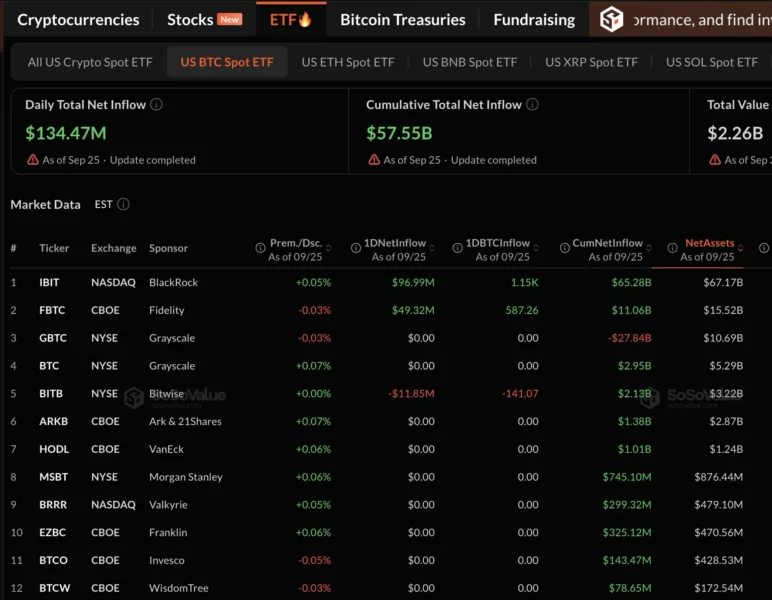This screenshot has height=600, width=772.
Task: Click IBIT's $96.99M net inflow cell
Action: pyautogui.click(x=413, y=283)
